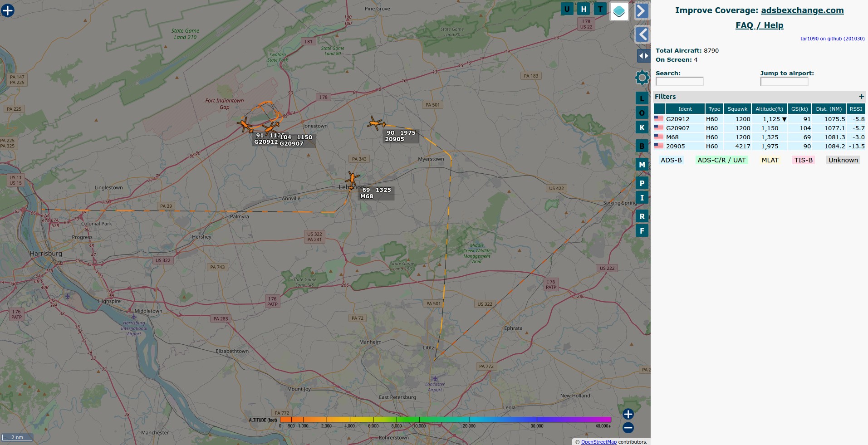Select helicopter G20907 icon on map
The height and width of the screenshot is (445, 868).
tap(271, 127)
